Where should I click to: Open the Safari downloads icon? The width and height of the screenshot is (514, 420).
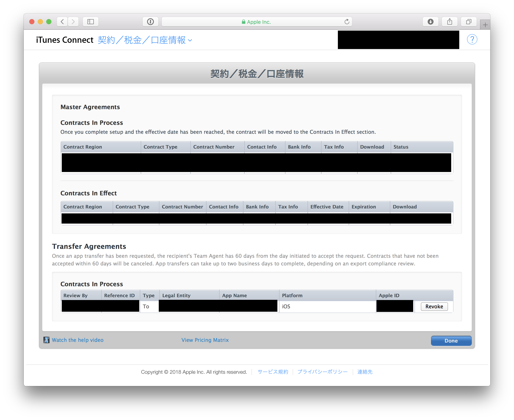pos(430,22)
